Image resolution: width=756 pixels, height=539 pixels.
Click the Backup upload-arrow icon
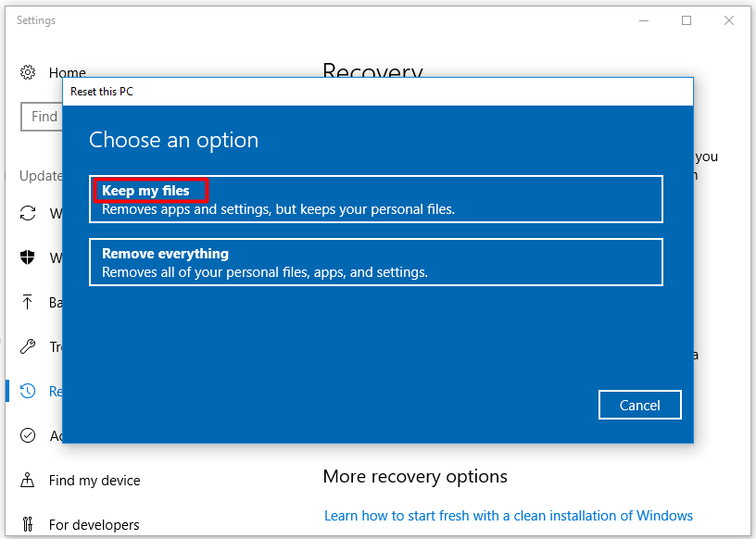(x=29, y=302)
